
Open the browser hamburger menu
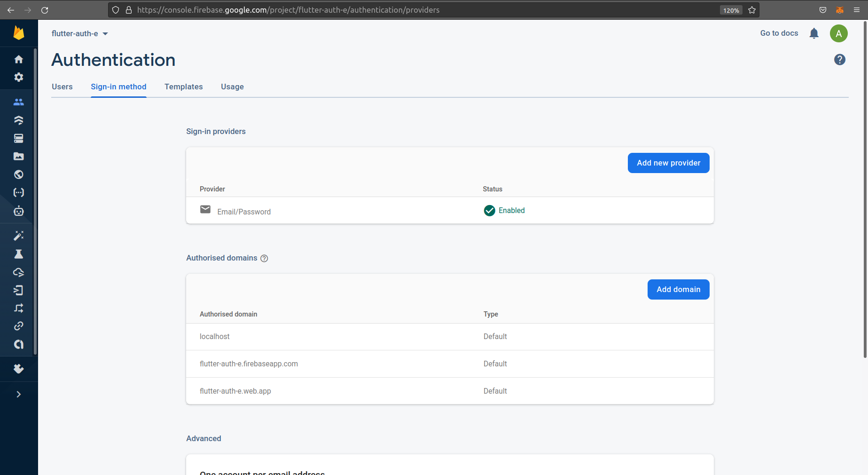[857, 10]
